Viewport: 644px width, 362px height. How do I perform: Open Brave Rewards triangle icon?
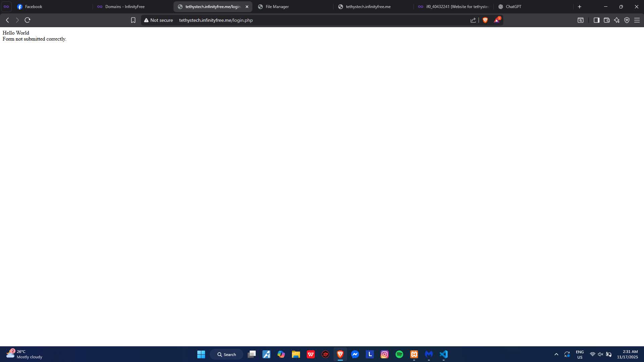(497, 20)
